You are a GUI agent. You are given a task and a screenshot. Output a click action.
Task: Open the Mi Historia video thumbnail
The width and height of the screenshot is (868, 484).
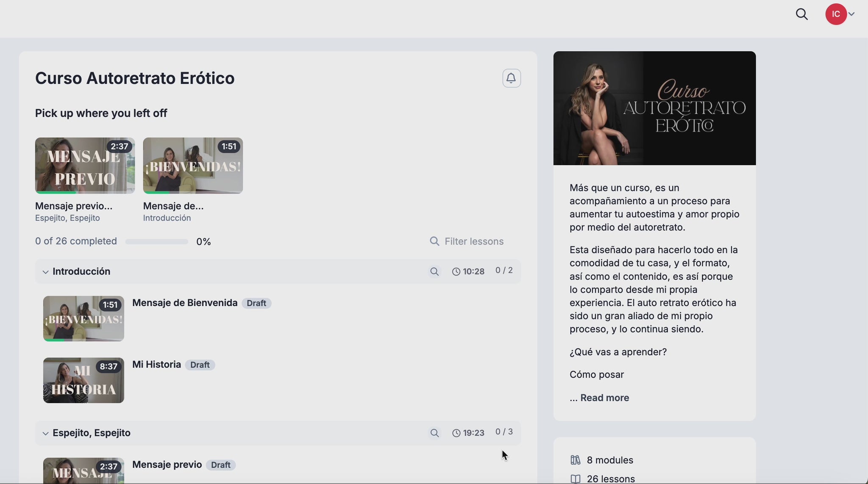pos(83,380)
